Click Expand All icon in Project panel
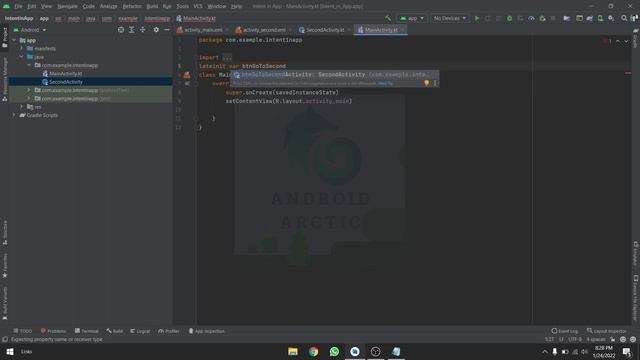640x360 pixels. pyautogui.click(x=131, y=30)
